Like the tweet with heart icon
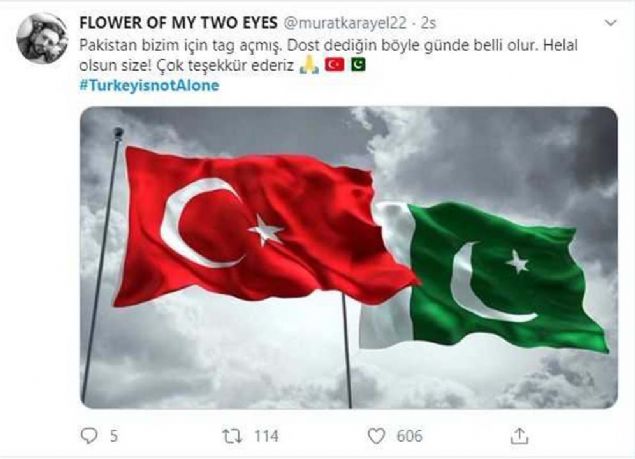 376,436
